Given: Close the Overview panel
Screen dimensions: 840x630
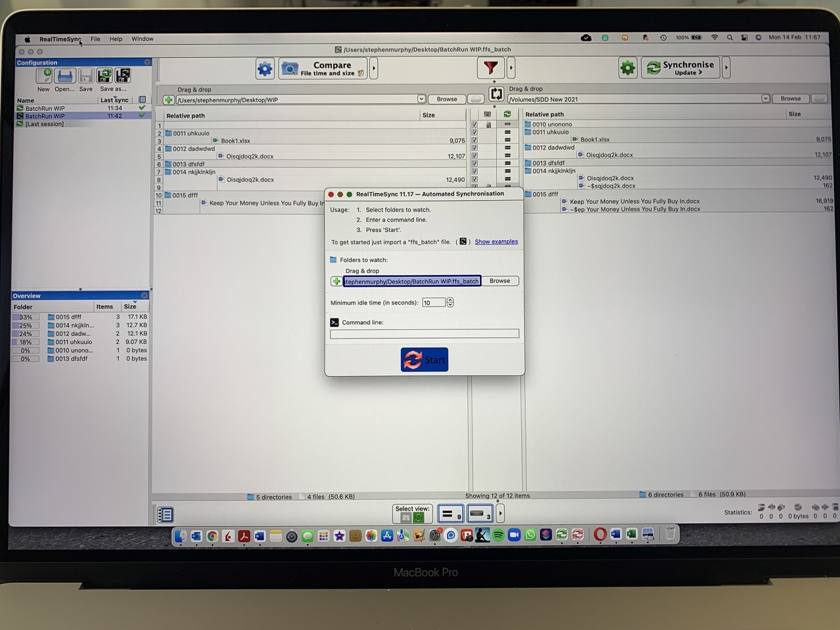Looking at the screenshot, I should coord(144,296).
